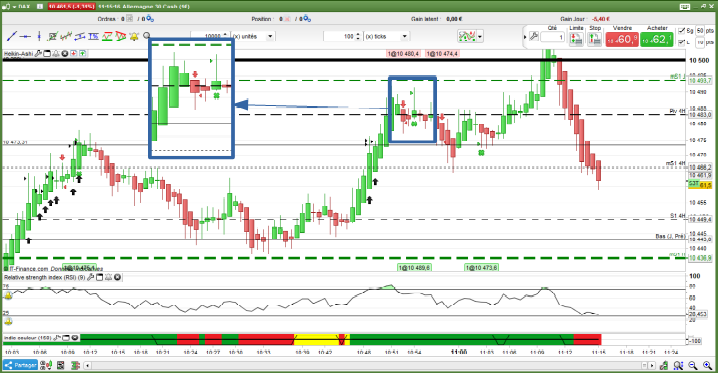
Task: Click the Heikin-Ashi alert bell icon
Action: click(56, 54)
